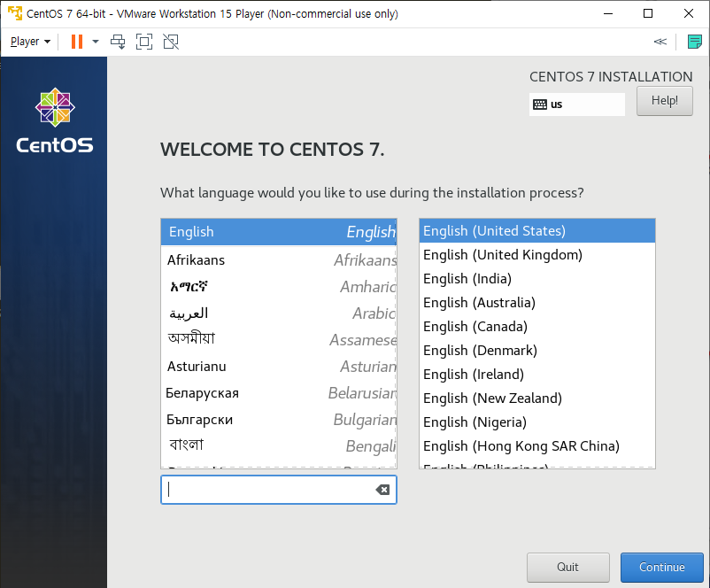Choose English (Denmark) locale
The image size is (710, 588).
pyautogui.click(x=537, y=351)
